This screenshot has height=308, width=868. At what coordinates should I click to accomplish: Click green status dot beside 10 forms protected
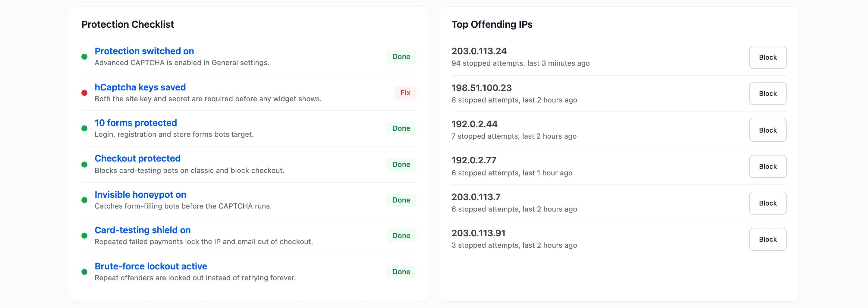85,128
